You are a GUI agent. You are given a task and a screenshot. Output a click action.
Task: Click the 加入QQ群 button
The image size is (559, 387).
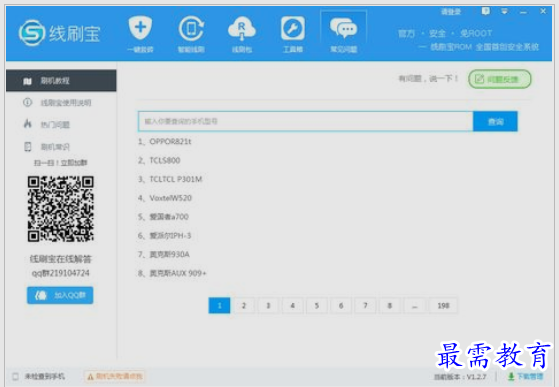(x=60, y=295)
